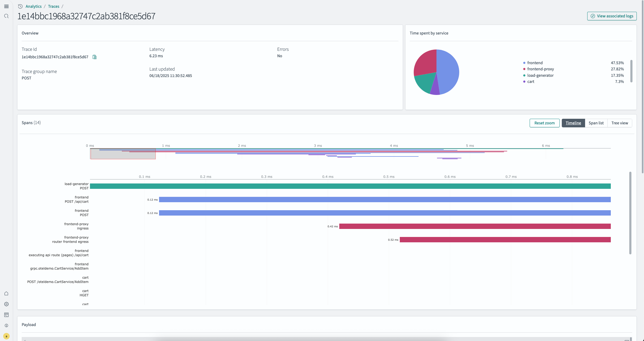Copy the Trace Id using copy icon
Viewport: 644px width, 341px height.
click(94, 57)
